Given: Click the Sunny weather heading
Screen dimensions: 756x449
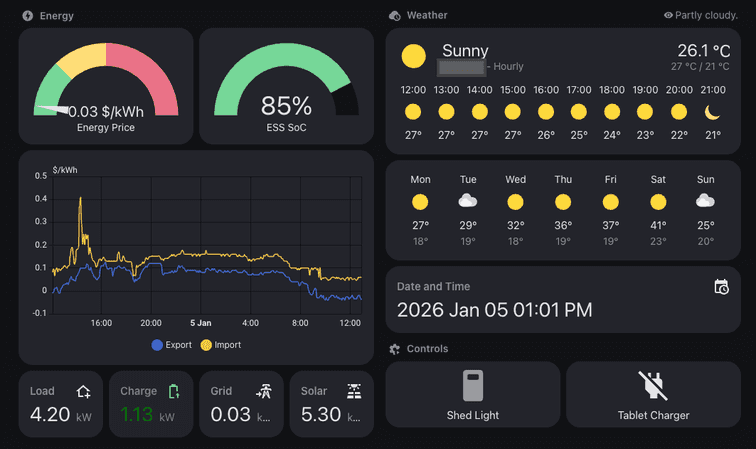Looking at the screenshot, I should pyautogui.click(x=465, y=51).
